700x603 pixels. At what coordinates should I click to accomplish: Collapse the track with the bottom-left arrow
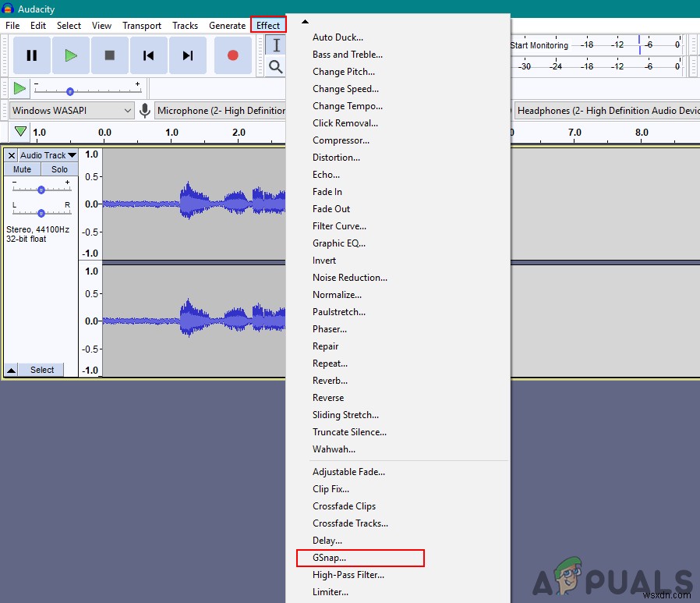pyautogui.click(x=10, y=369)
